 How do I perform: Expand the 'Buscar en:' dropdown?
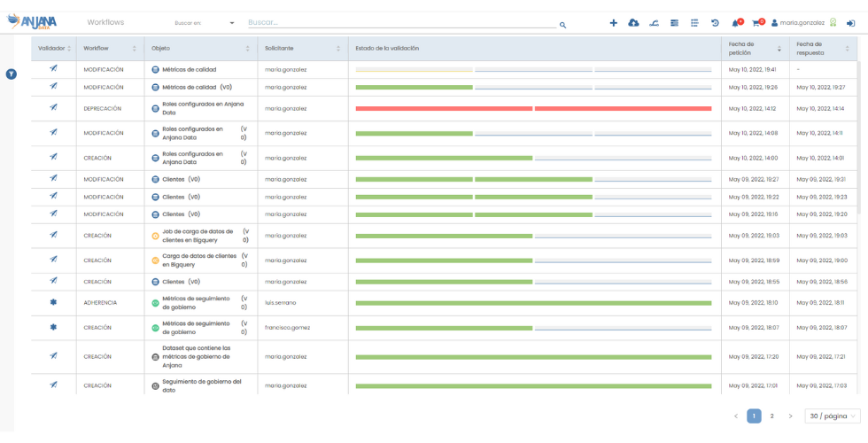[x=231, y=23]
